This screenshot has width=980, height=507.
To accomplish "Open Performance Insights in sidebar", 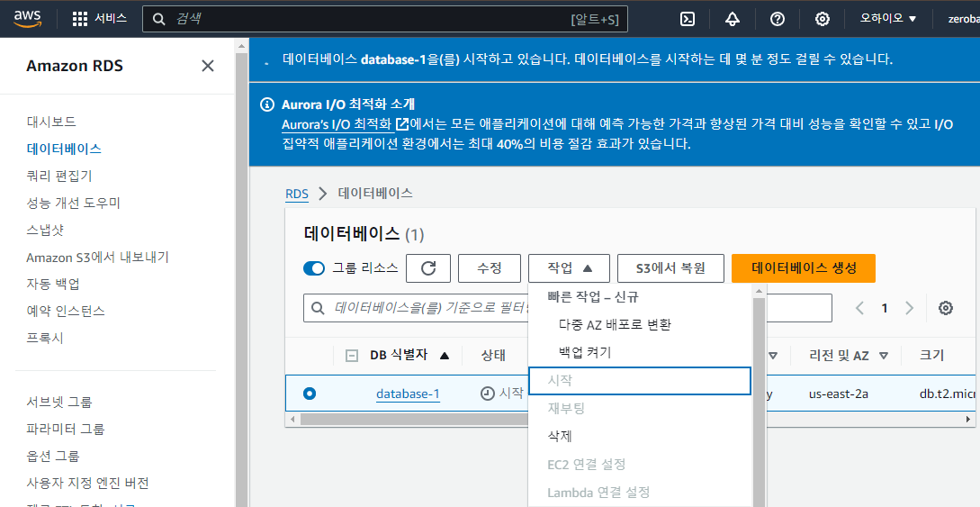I will tap(73, 203).
